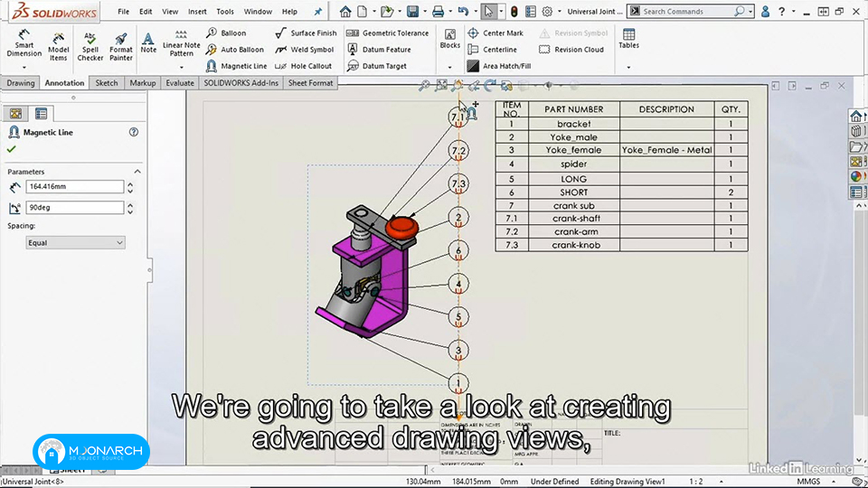
Task: Select balloon 7.2 on the drawing
Action: [458, 151]
